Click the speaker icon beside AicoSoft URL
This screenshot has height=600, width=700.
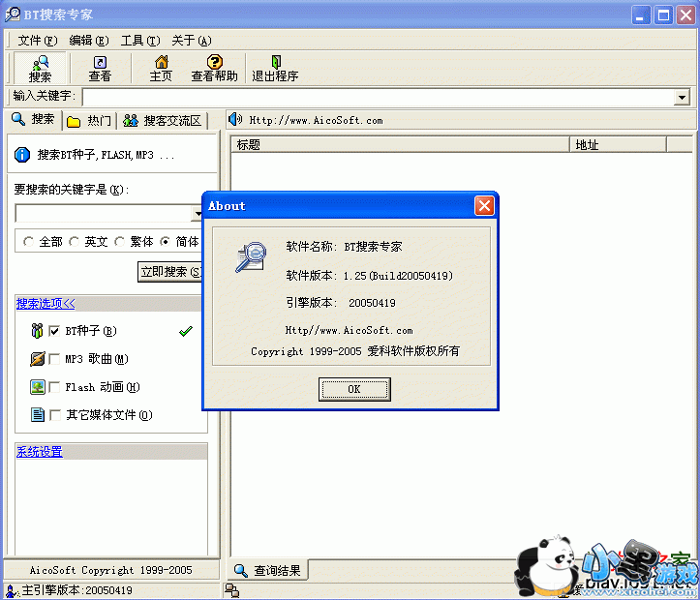click(235, 119)
